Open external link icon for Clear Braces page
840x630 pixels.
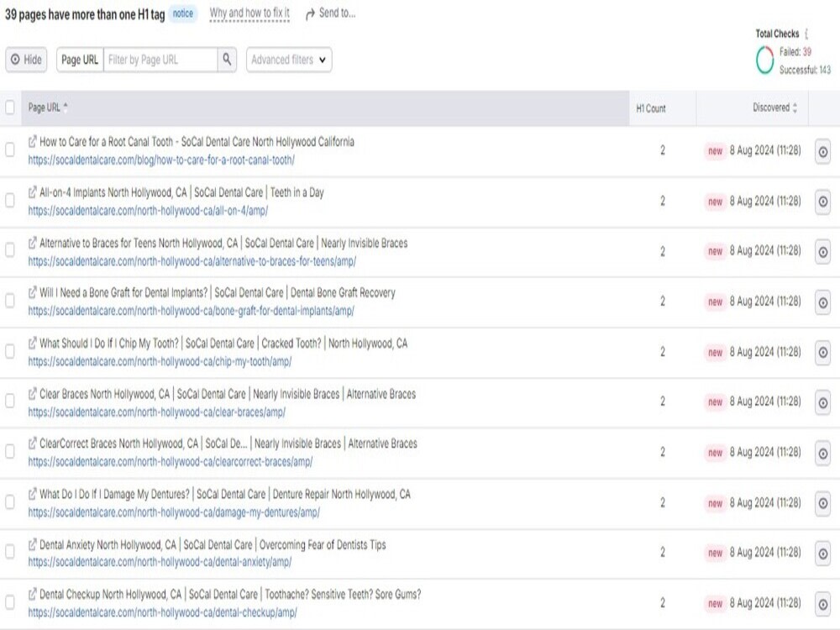pos(33,394)
